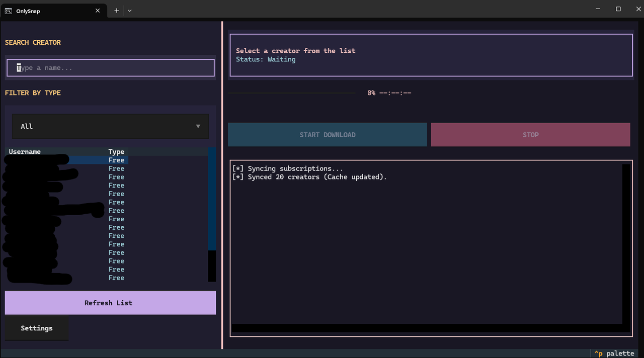Click the '[*] Syncing subscriptions...' log line

(288, 168)
